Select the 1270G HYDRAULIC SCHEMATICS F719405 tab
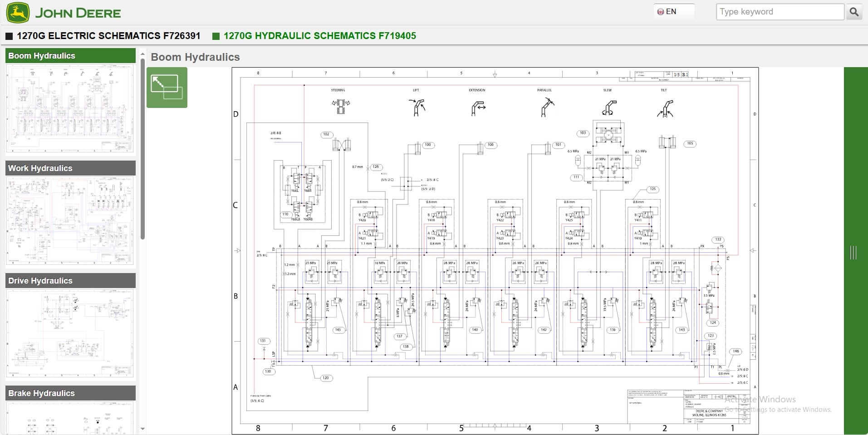The width and height of the screenshot is (868, 435). coord(320,35)
